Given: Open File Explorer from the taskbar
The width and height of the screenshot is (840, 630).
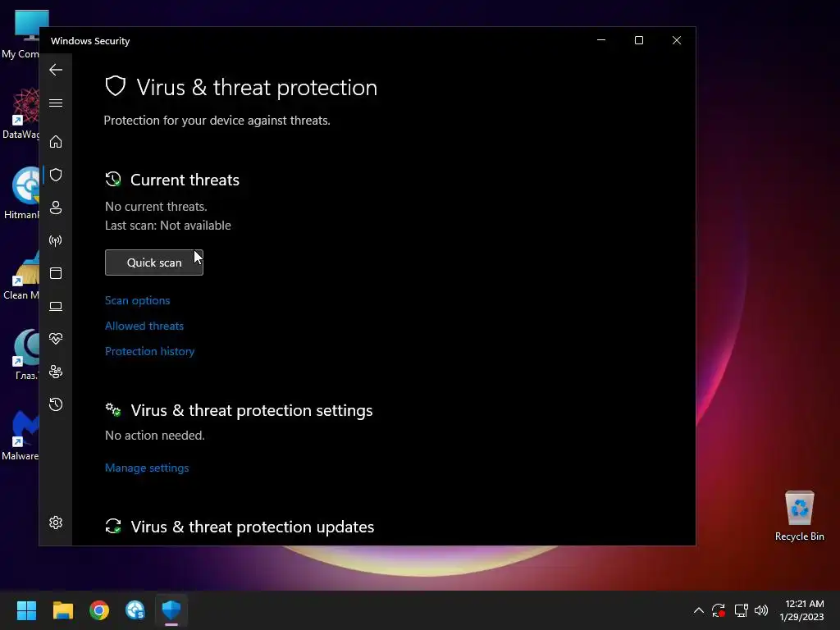Looking at the screenshot, I should (62, 610).
